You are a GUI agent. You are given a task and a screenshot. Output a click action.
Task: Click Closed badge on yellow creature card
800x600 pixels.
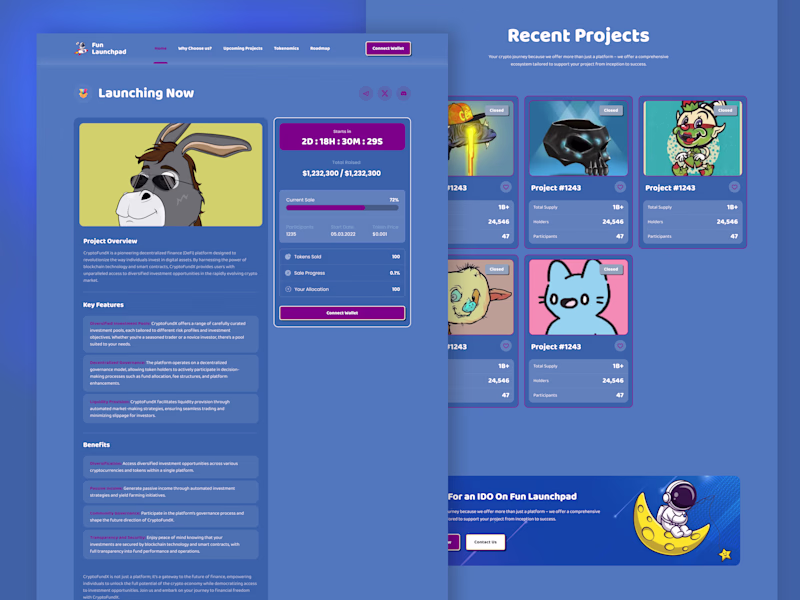tap(496, 269)
